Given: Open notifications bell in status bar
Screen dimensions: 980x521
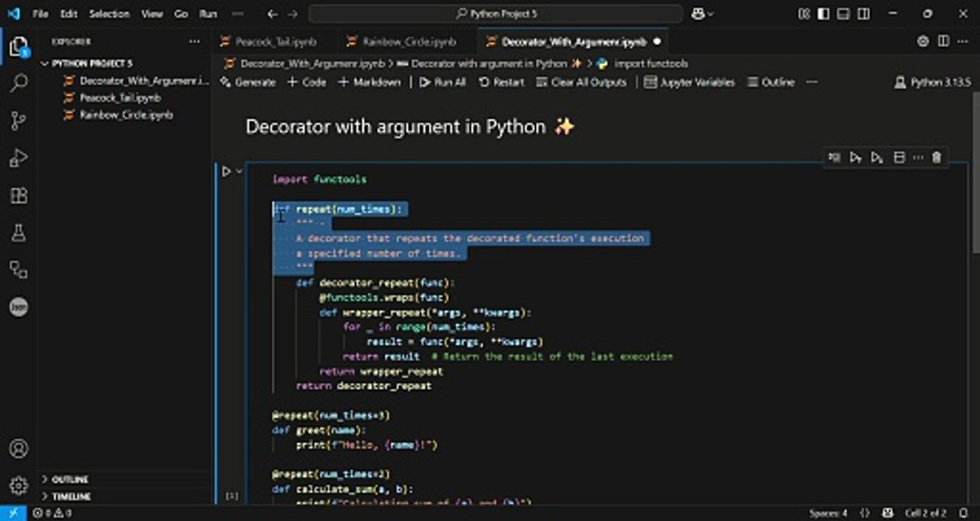Looking at the screenshot, I should [963, 513].
